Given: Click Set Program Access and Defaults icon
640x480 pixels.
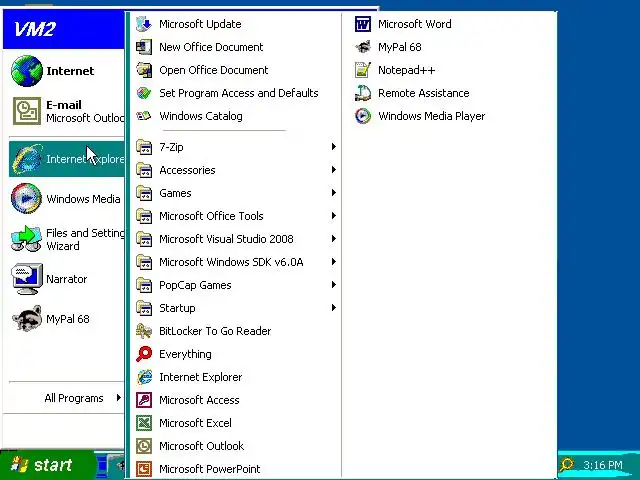Looking at the screenshot, I should (144, 93).
